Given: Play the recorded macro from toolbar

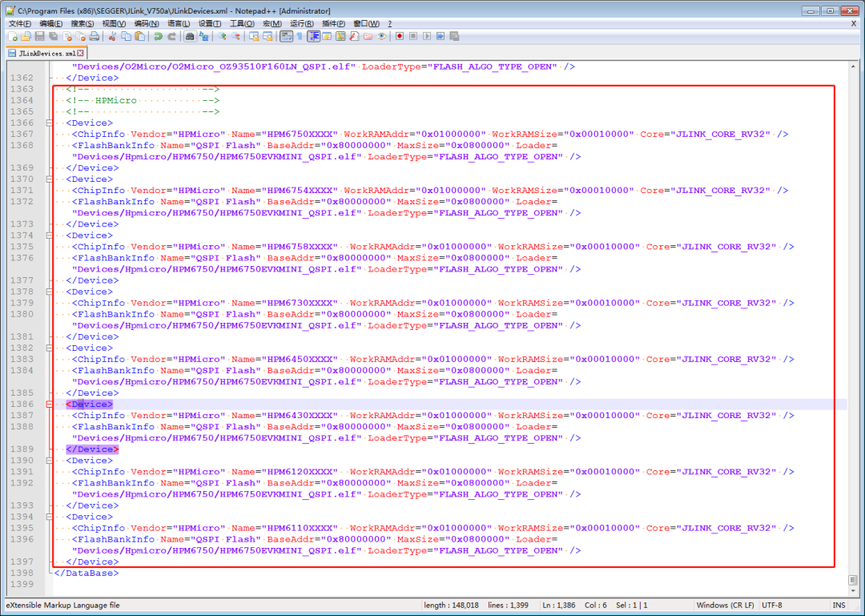Looking at the screenshot, I should pyautogui.click(x=427, y=36).
